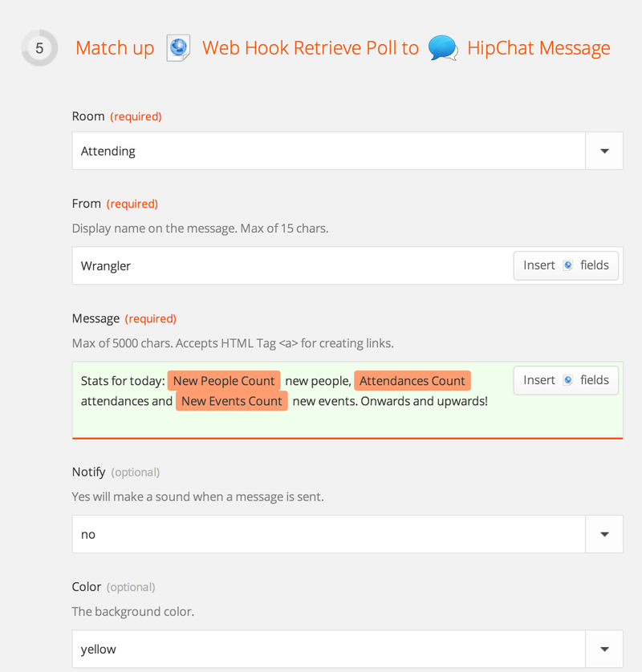Click the step 5 circle indicator
This screenshot has width=642, height=672.
point(39,48)
